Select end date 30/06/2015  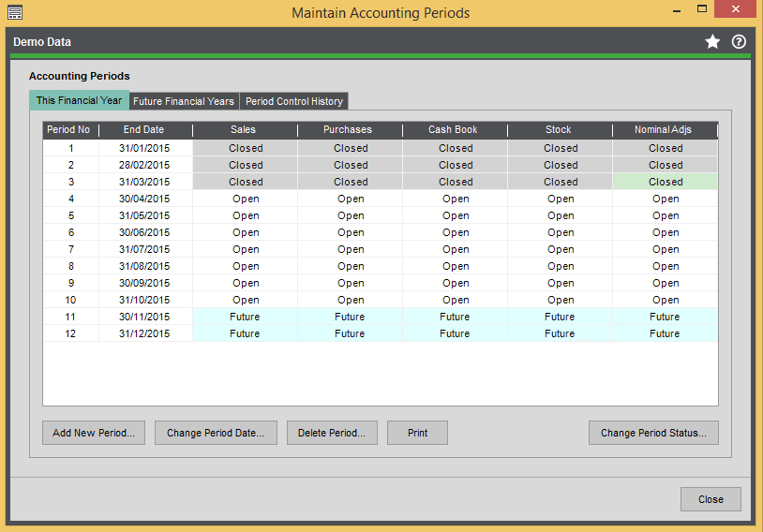pyautogui.click(x=144, y=232)
